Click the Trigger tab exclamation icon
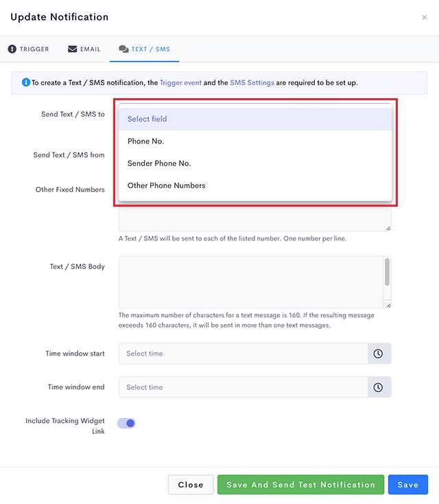 (x=12, y=49)
